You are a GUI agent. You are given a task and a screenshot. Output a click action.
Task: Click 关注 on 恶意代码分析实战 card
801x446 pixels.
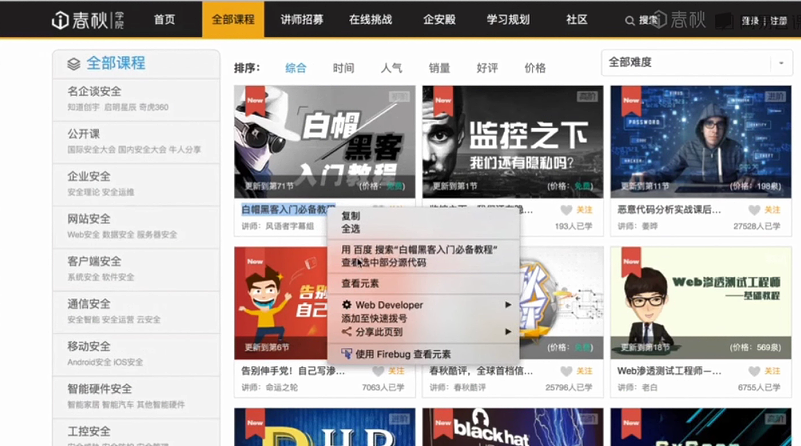coord(772,210)
